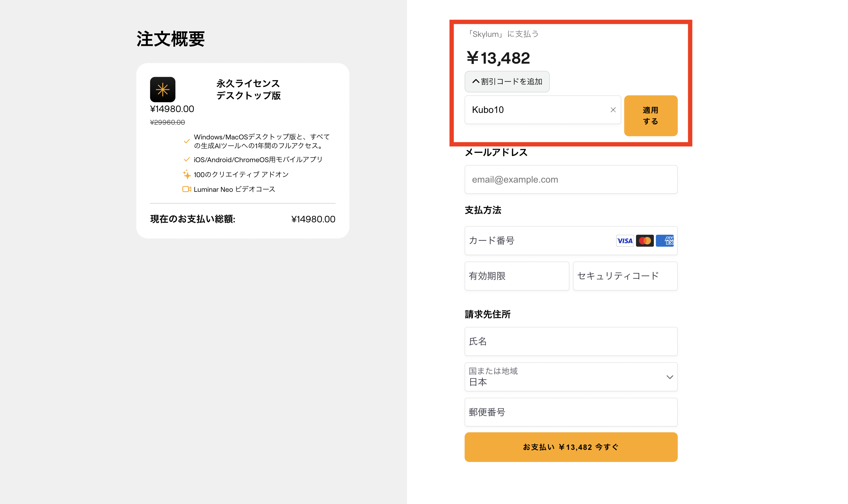Click the sparkle icon beside 100 creative add-ons
Screen dimensions: 848x504
[x=186, y=174]
